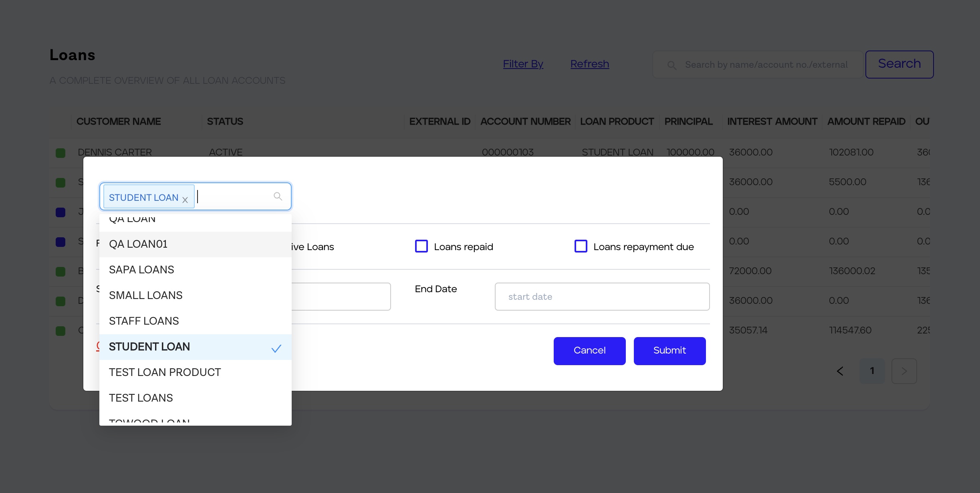This screenshot has height=493, width=980.
Task: Remove the STUDENT LOAN tag with its x
Action: (185, 200)
